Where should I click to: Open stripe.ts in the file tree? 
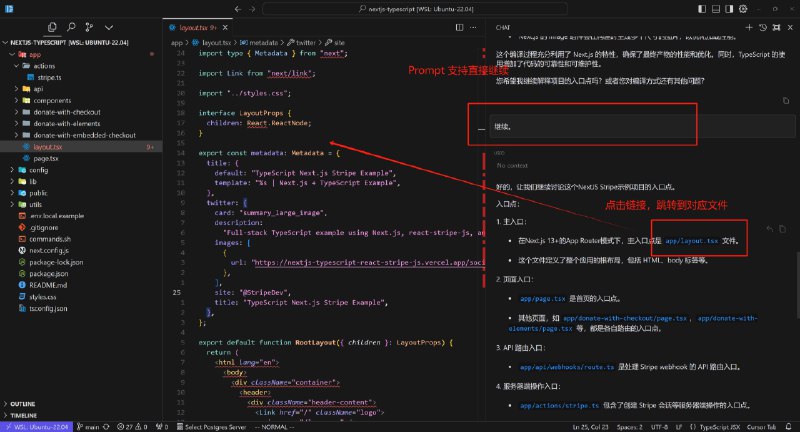[49, 78]
